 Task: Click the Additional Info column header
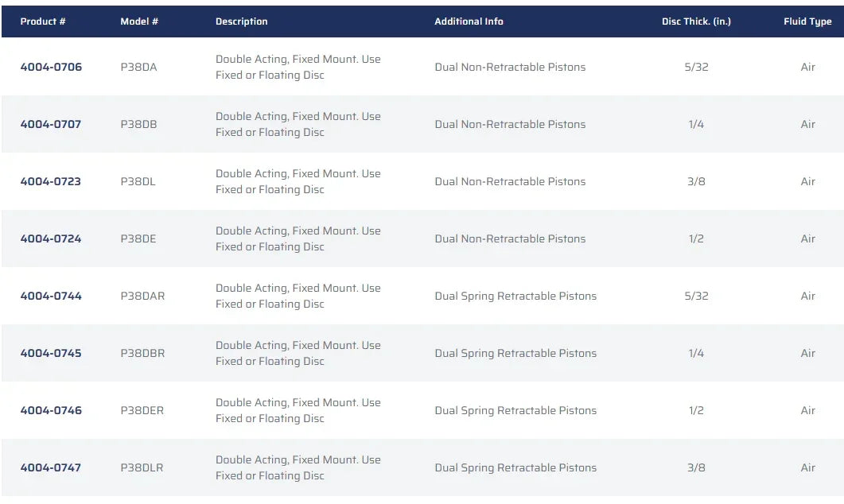coord(469,21)
